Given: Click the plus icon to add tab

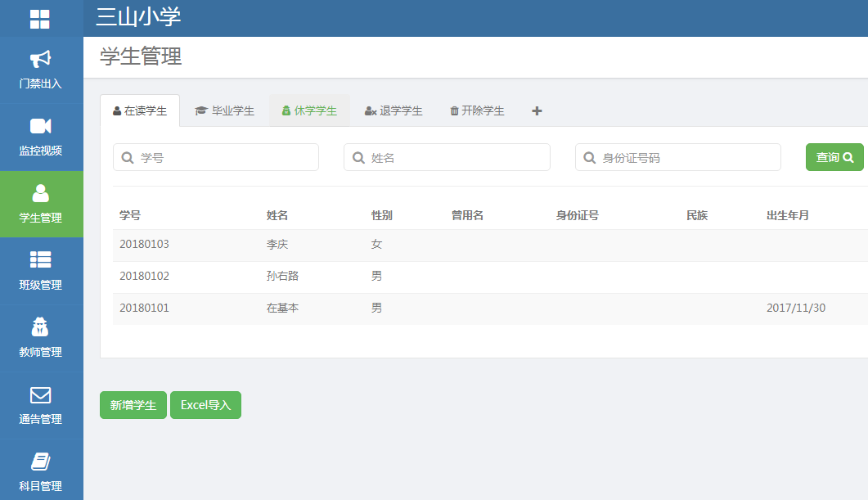Looking at the screenshot, I should (x=537, y=111).
